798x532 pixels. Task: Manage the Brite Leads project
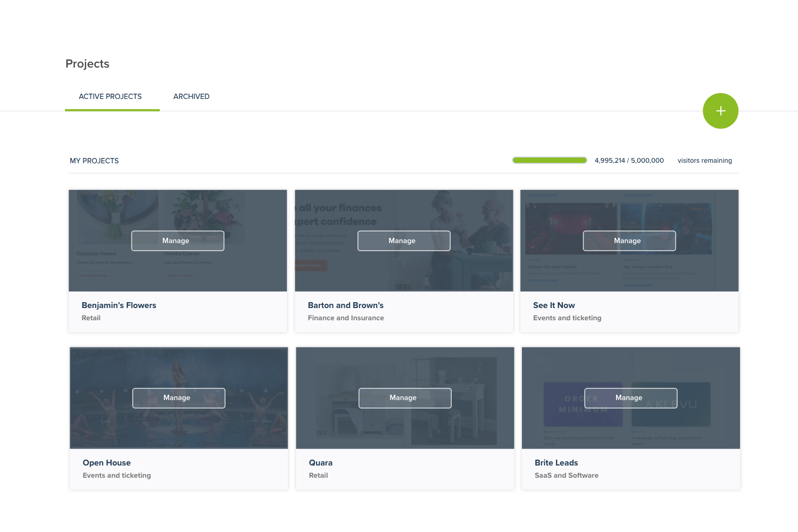click(x=631, y=398)
